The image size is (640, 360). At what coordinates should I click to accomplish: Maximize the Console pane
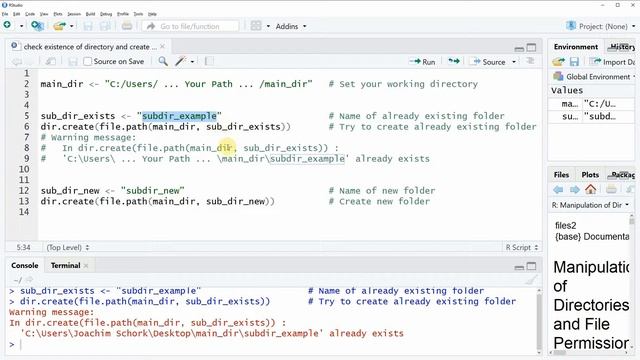[x=531, y=267]
